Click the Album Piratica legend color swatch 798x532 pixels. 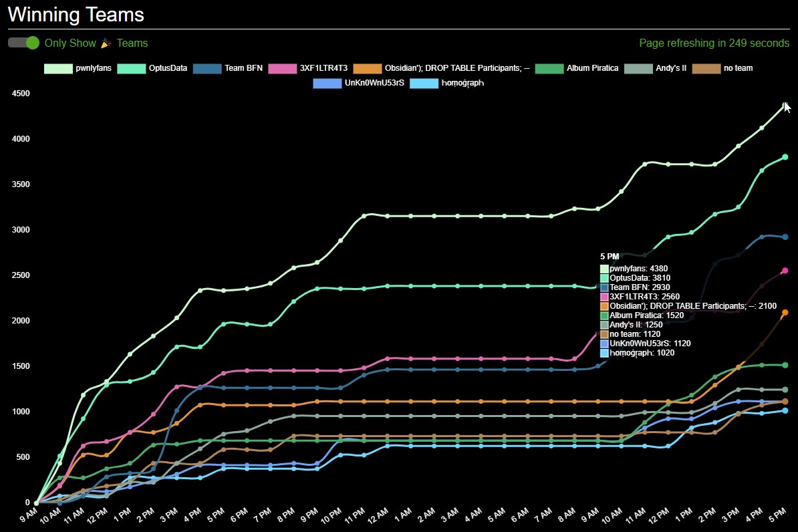[x=549, y=68]
